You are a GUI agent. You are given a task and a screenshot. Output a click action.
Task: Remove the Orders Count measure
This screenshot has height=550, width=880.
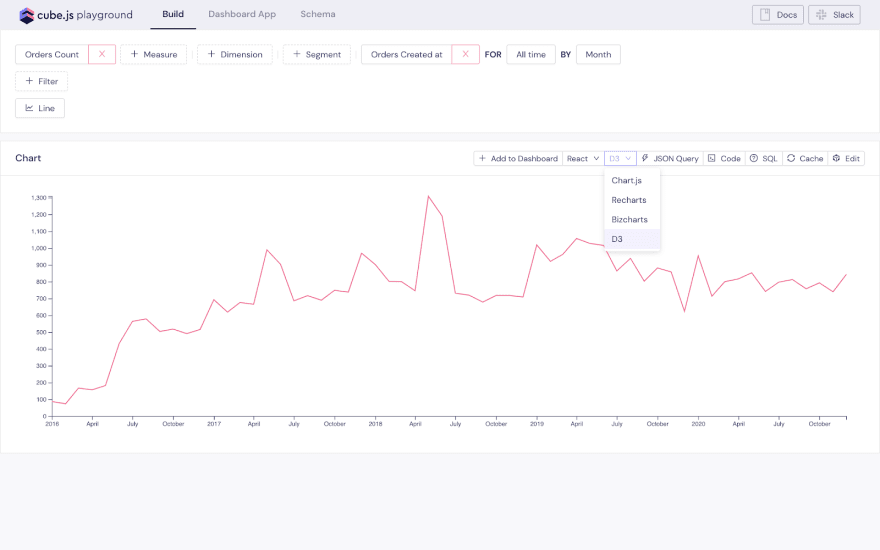[102, 54]
